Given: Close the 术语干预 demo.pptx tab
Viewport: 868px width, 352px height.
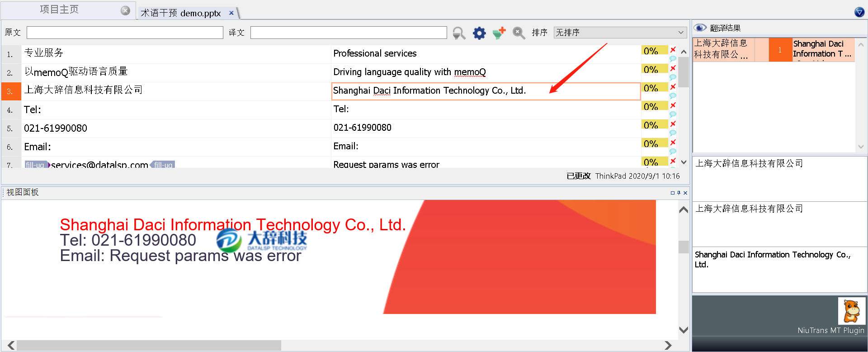Looking at the screenshot, I should tap(231, 13).
